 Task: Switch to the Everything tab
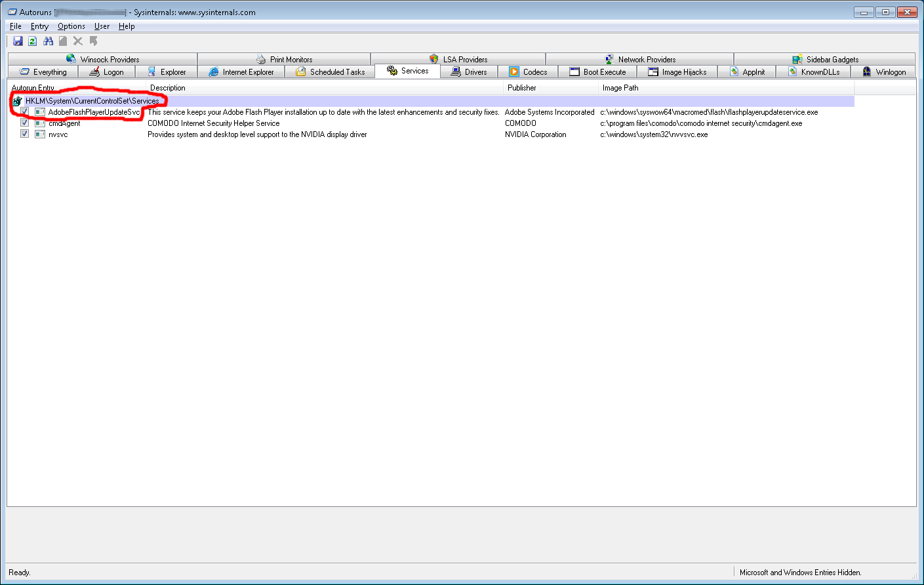pyautogui.click(x=43, y=72)
